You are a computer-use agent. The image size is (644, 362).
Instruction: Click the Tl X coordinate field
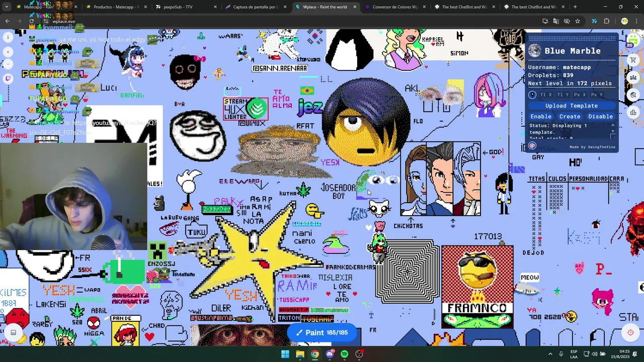click(545, 95)
